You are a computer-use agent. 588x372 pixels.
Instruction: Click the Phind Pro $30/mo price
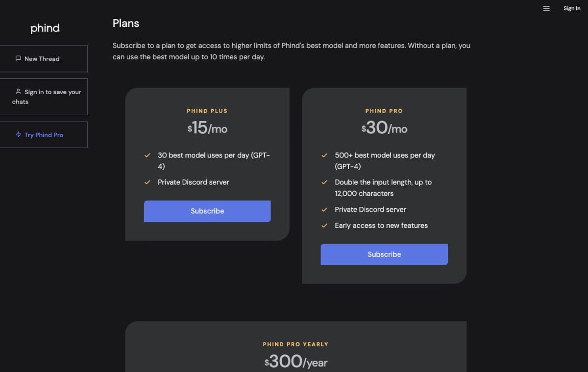click(x=384, y=128)
